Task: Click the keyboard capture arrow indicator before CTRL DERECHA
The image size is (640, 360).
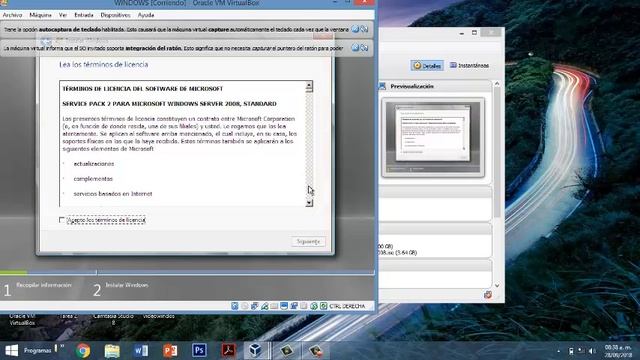Action: 324,306
